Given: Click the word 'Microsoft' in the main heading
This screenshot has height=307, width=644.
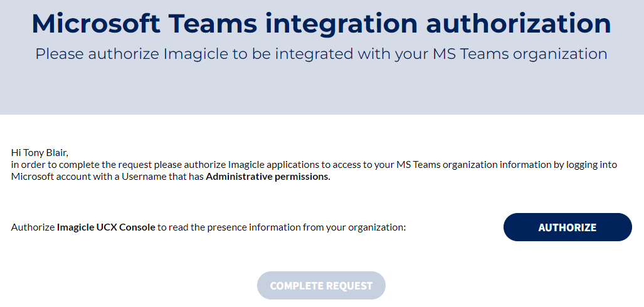Looking at the screenshot, I should click(x=96, y=24).
